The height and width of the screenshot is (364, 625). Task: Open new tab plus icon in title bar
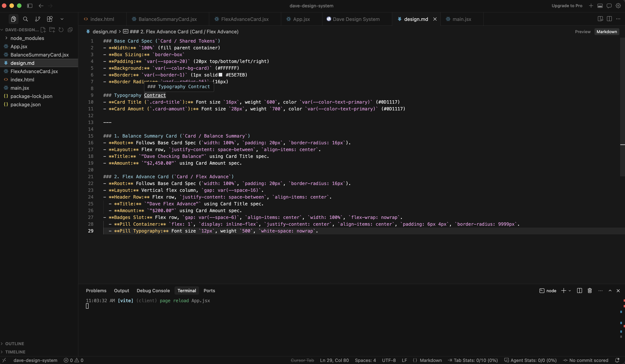point(591,6)
